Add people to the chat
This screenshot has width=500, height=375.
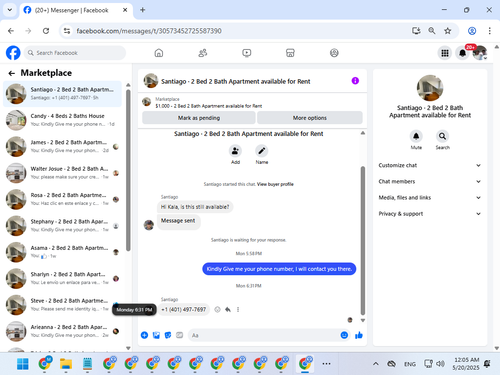click(x=235, y=151)
